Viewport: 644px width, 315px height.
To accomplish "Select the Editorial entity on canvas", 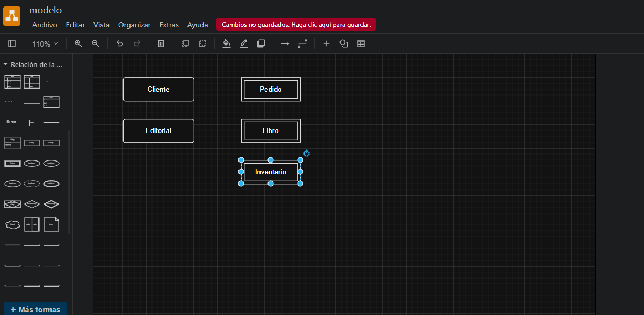I will [158, 131].
